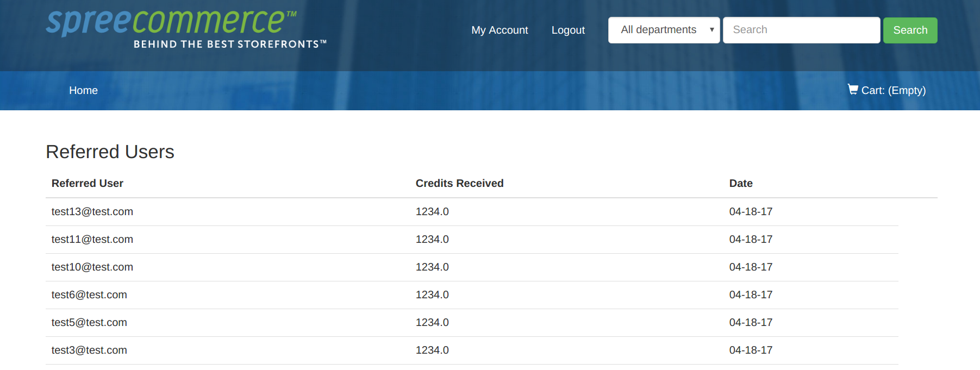Select test11@test.com row email
Viewport: 980px width, 370px height.
tap(92, 240)
